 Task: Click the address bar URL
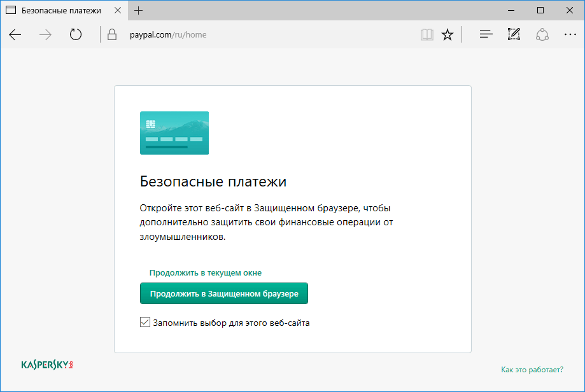coord(167,34)
